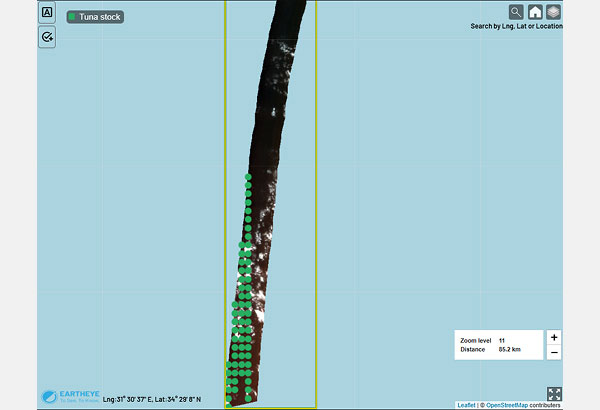Open the map layers stack icon
This screenshot has width=600, height=410.
coord(553,12)
